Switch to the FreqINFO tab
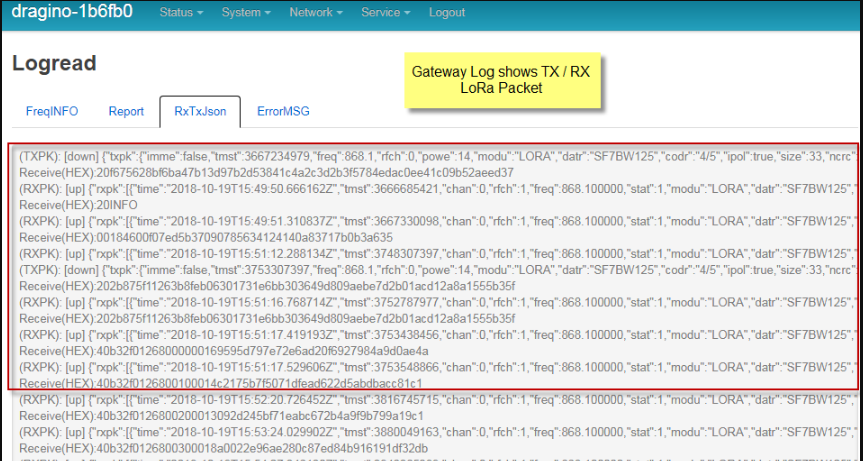 (x=52, y=112)
